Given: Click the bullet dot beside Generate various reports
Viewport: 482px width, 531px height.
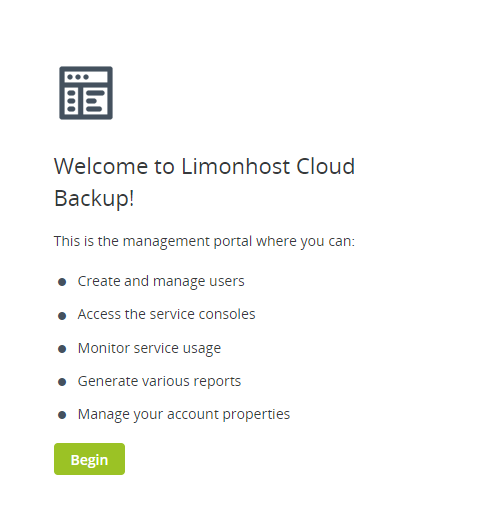Looking at the screenshot, I should tap(62, 382).
